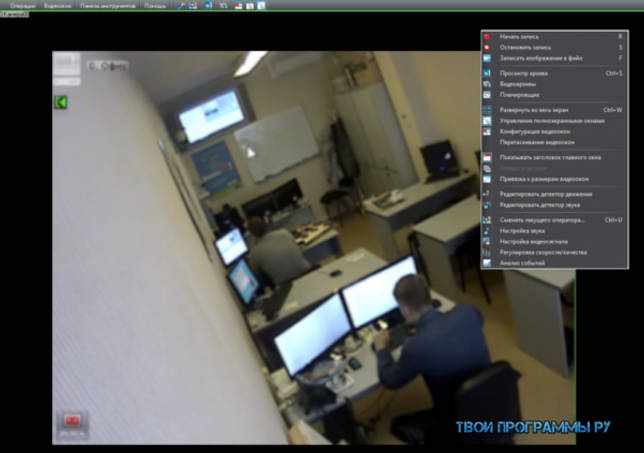This screenshot has width=644, height=453.
Task: Open Настройка видеосигнала entry
Action: 554,241
